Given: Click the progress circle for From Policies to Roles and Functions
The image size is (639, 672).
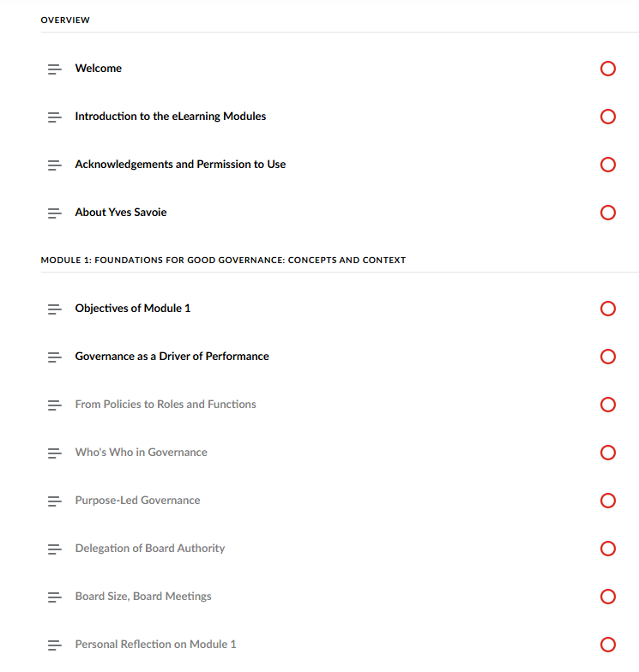Looking at the screenshot, I should click(608, 405).
